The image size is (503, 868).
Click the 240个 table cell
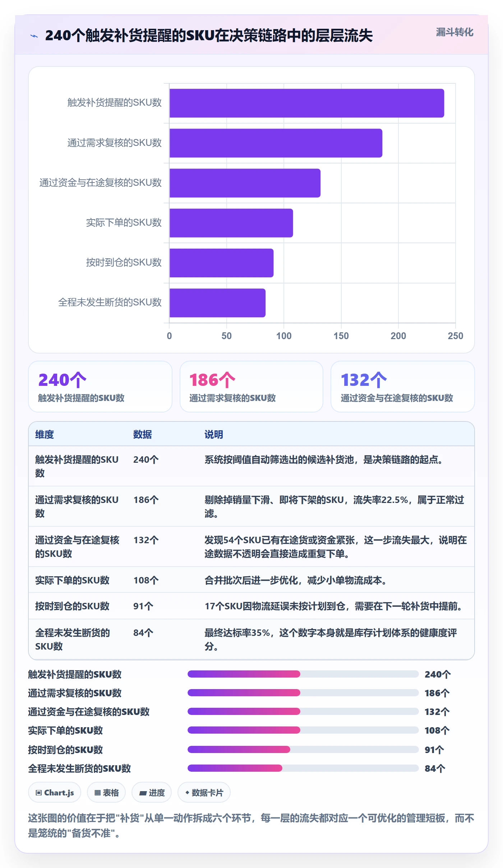tap(146, 460)
